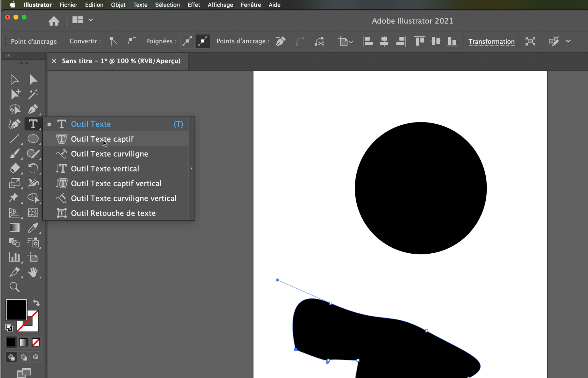
Task: Choose Outil Retouche de texte
Action: [x=115, y=213]
